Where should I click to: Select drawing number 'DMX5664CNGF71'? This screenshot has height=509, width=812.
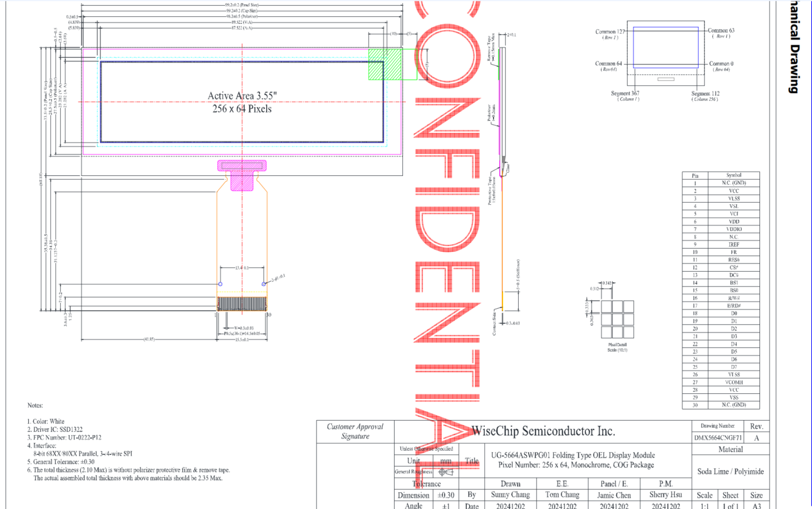coord(719,438)
